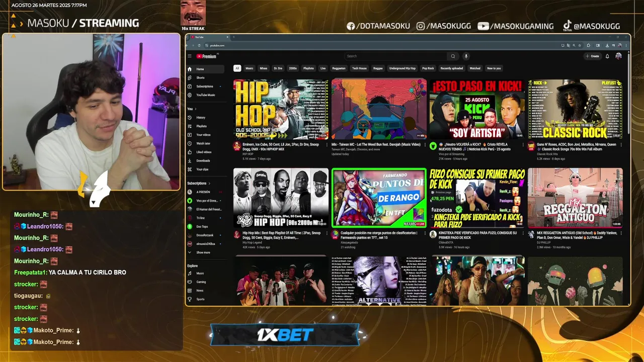Open Watch later list
The height and width of the screenshot is (362, 644).
205,143
